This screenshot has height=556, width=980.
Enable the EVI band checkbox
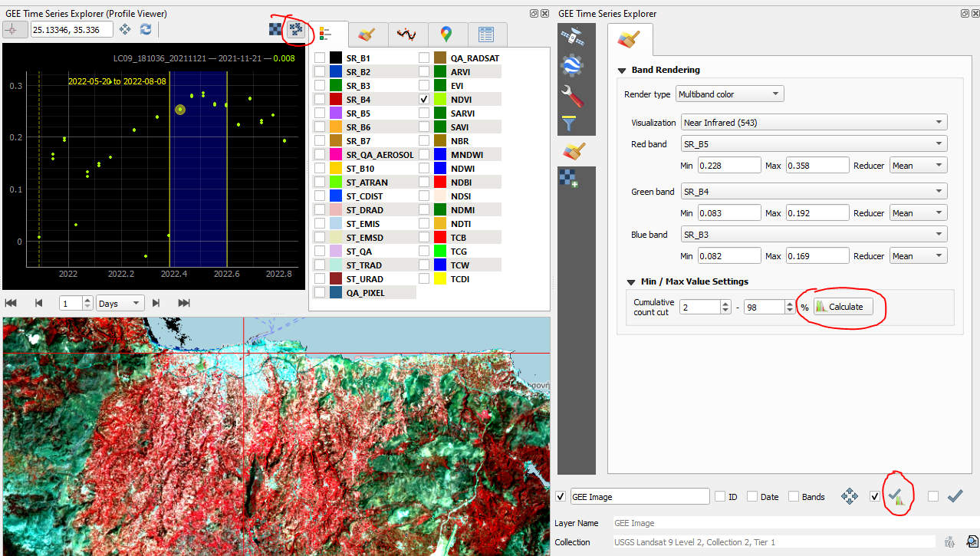tap(424, 87)
